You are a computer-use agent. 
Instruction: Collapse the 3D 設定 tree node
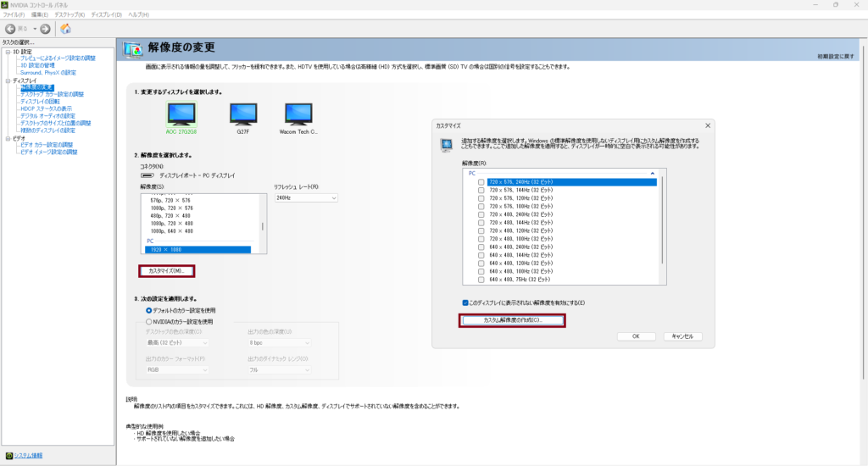pyautogui.click(x=7, y=52)
